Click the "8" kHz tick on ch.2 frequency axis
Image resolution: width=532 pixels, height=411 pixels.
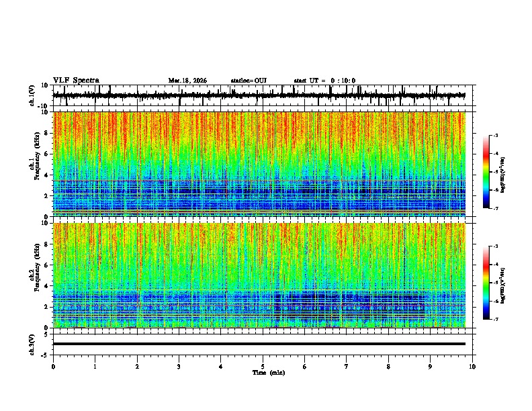point(47,244)
